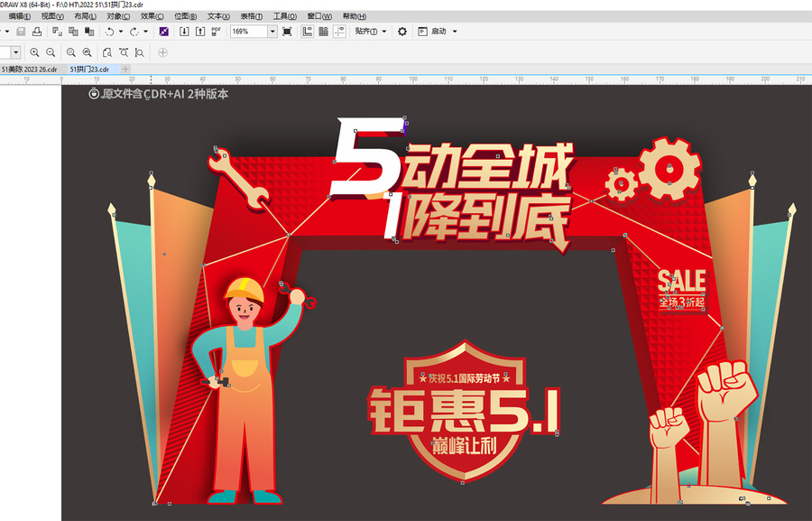812x521 pixels.
Task: Click the Zoom to page width icon
Action: 124,52
